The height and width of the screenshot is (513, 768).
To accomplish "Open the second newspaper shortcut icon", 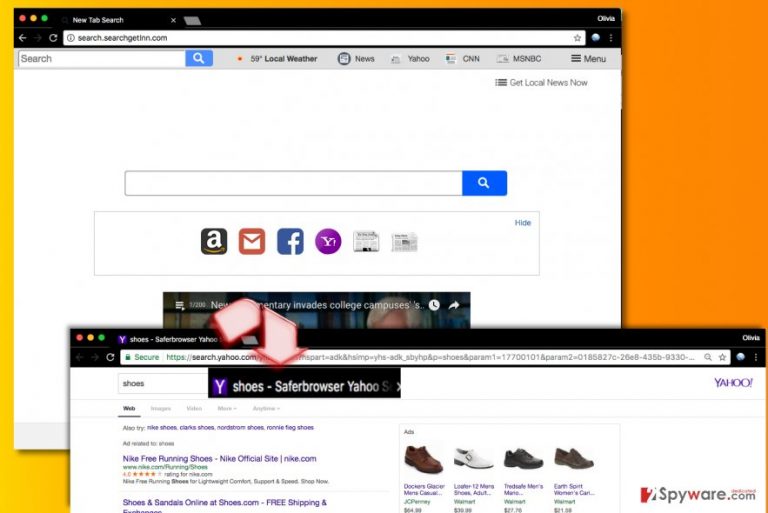I will click(404, 242).
